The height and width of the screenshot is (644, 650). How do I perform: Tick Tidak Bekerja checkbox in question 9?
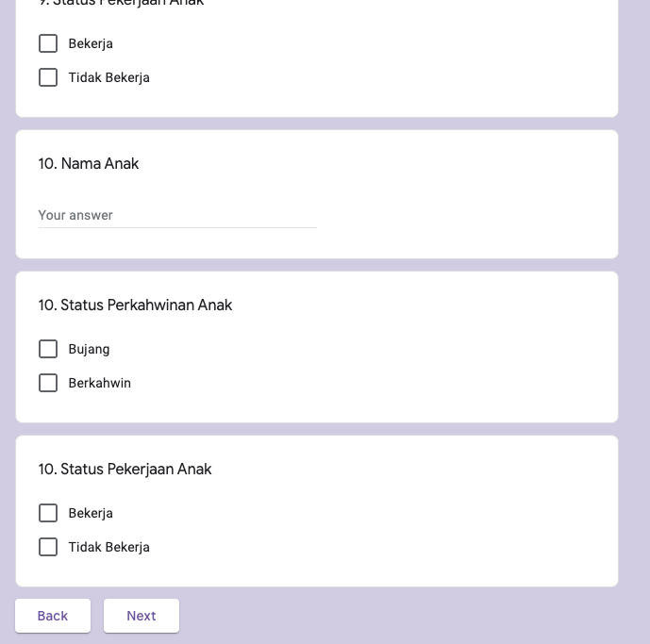coord(48,77)
